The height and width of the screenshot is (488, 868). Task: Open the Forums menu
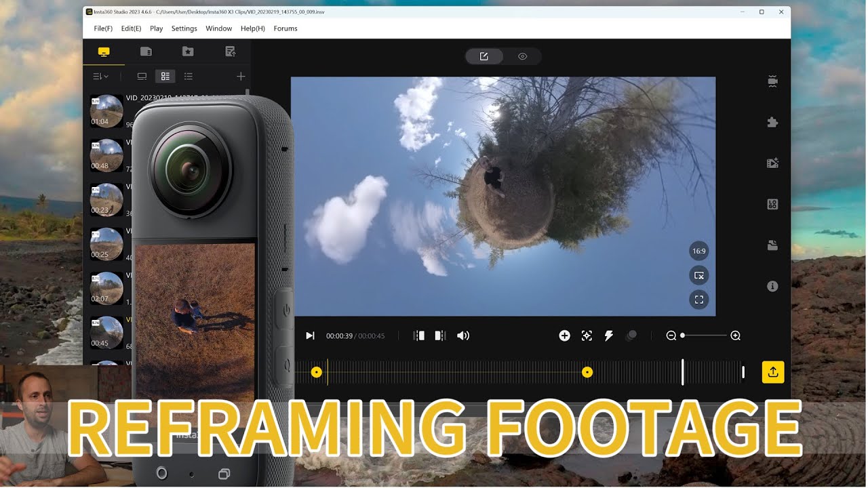pyautogui.click(x=285, y=28)
